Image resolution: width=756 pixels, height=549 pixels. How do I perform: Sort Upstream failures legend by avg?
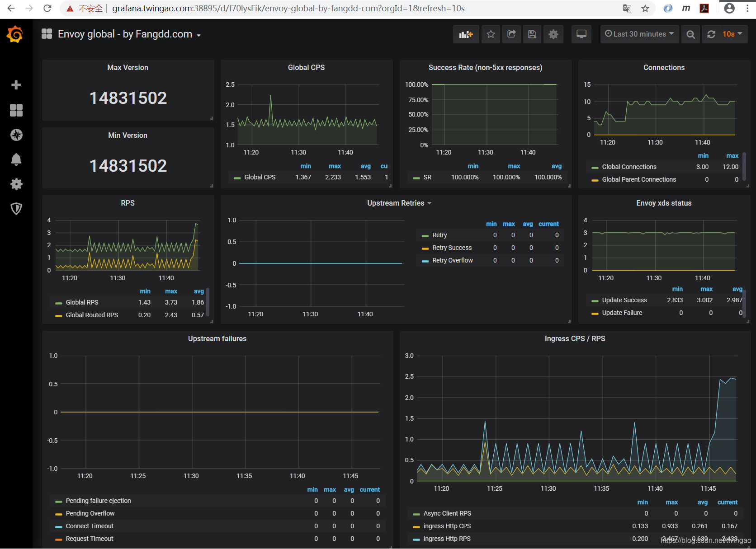[349, 489]
